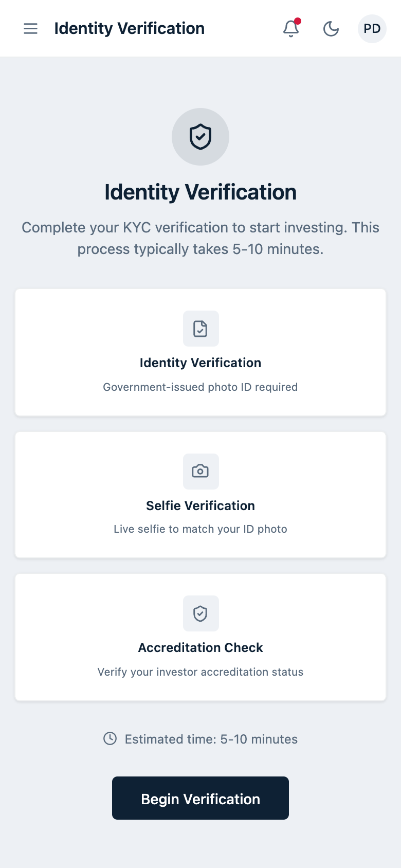This screenshot has width=401, height=868.
Task: Click the KYC verification description text
Action: point(200,238)
